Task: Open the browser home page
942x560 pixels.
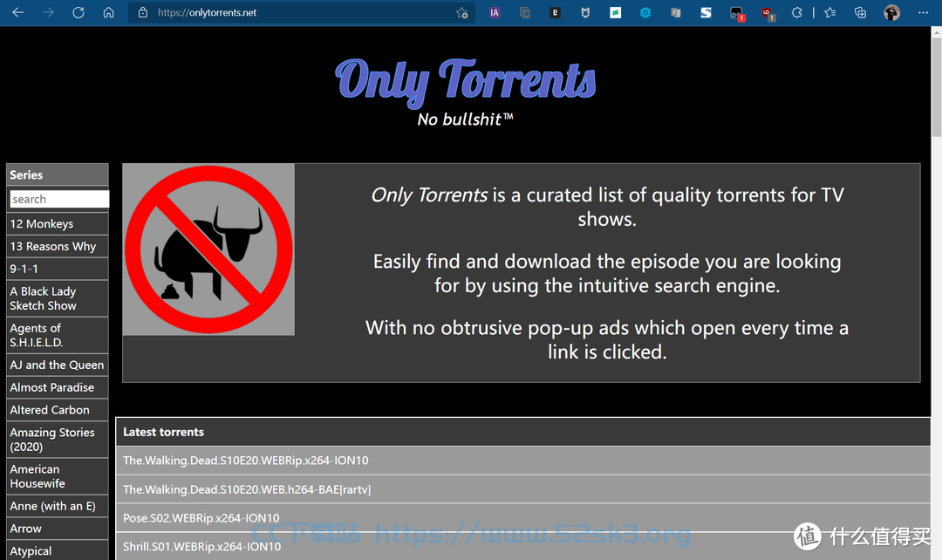Action: pyautogui.click(x=109, y=12)
